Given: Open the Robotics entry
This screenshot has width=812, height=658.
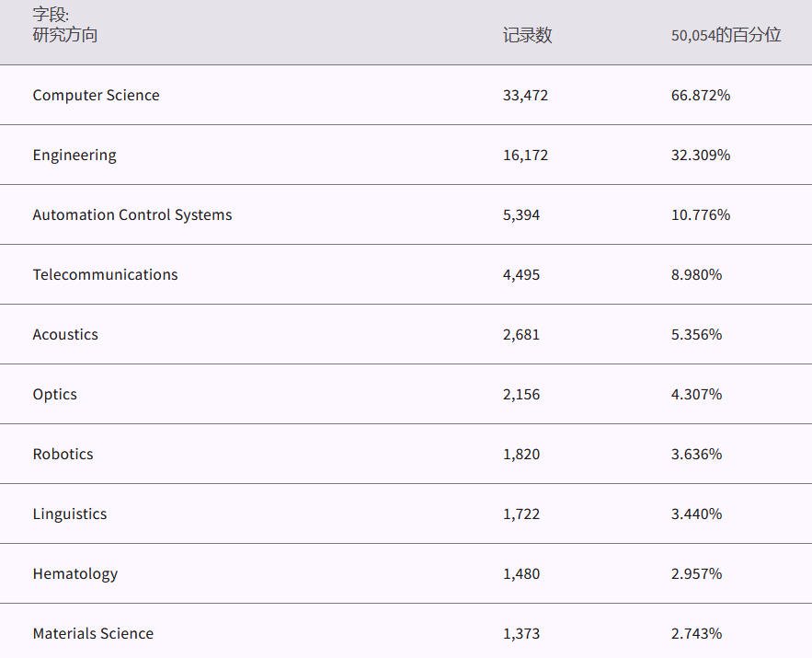Looking at the screenshot, I should 63,455.
